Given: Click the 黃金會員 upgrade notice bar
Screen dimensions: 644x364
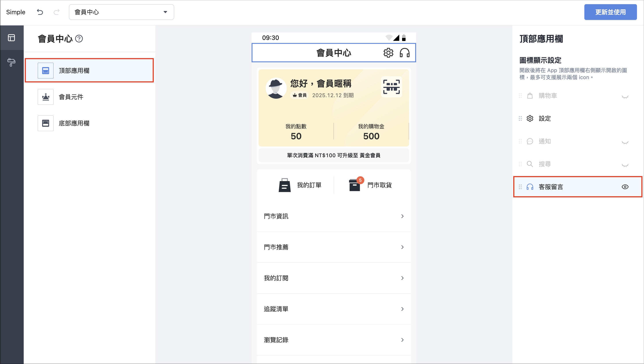Looking at the screenshot, I should 334,155.
